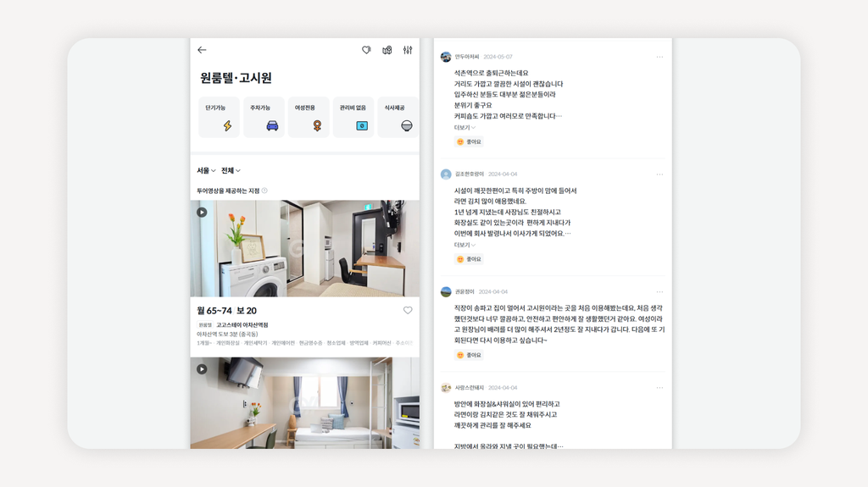Like the 김초한호랑이 review with 좋아요
This screenshot has width=868, height=487.
[x=469, y=259]
